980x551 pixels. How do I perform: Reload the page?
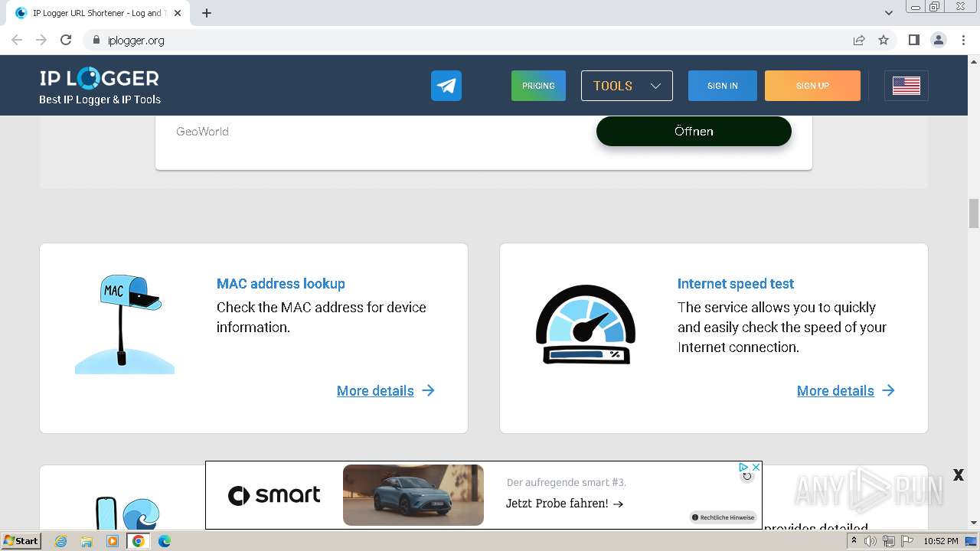[x=66, y=40]
